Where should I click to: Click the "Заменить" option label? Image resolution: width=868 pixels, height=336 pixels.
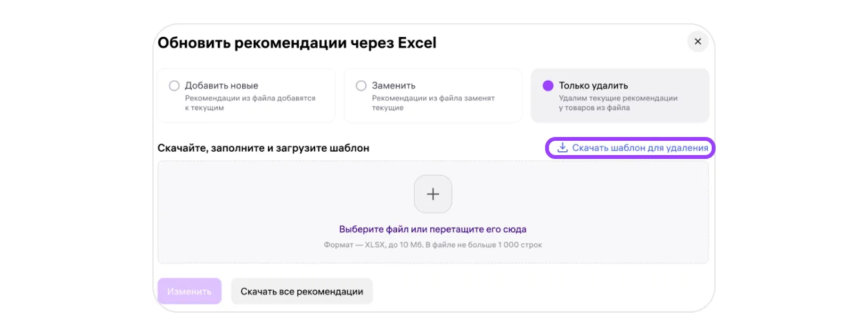tap(393, 85)
